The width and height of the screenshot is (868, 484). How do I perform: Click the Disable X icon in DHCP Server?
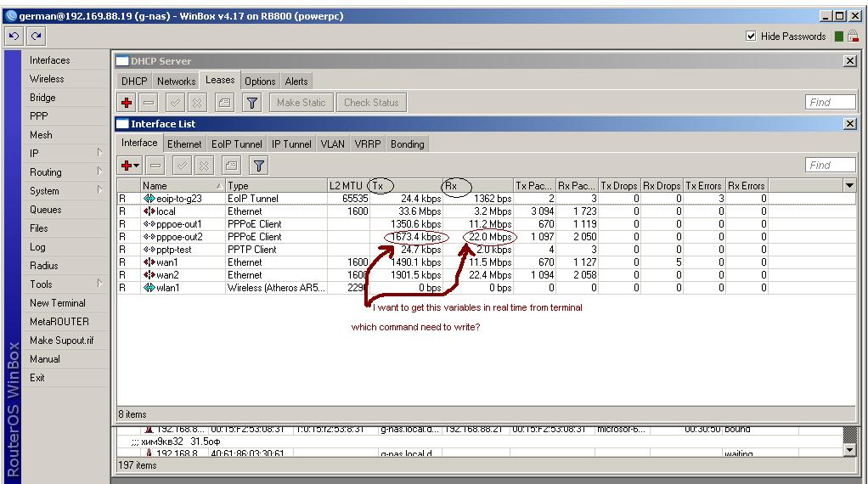point(197,103)
